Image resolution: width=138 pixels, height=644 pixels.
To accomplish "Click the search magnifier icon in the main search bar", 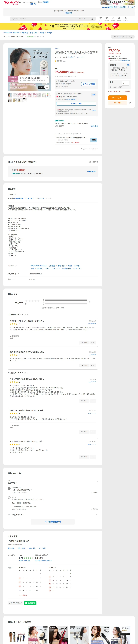I will pos(92,19).
